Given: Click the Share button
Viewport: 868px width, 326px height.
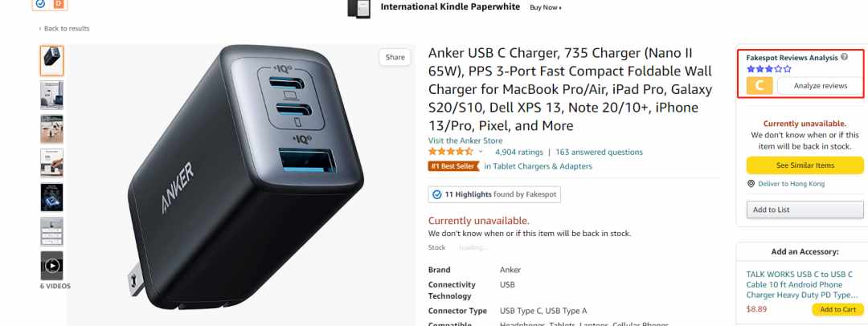Looking at the screenshot, I should 395,57.
